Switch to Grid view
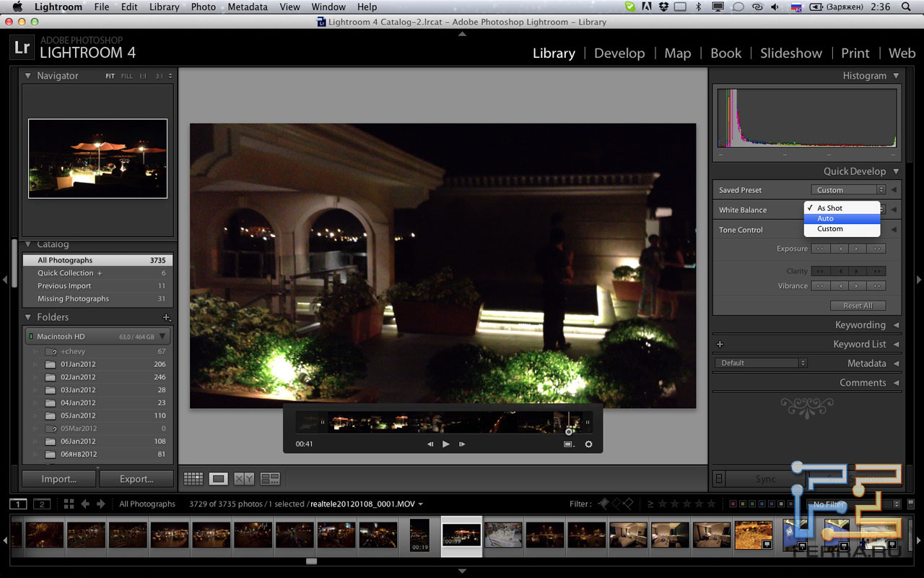 coord(192,478)
